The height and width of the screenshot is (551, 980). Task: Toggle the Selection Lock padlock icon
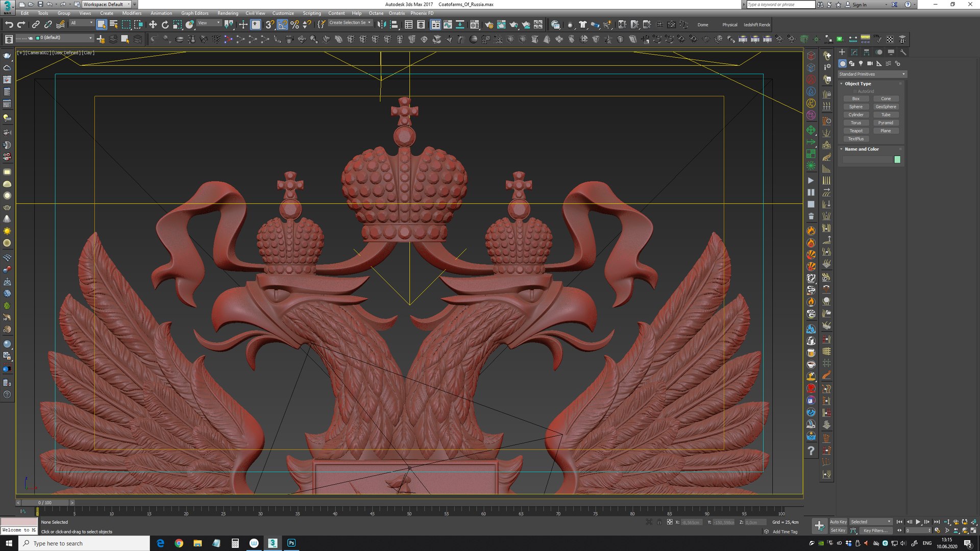tap(659, 522)
